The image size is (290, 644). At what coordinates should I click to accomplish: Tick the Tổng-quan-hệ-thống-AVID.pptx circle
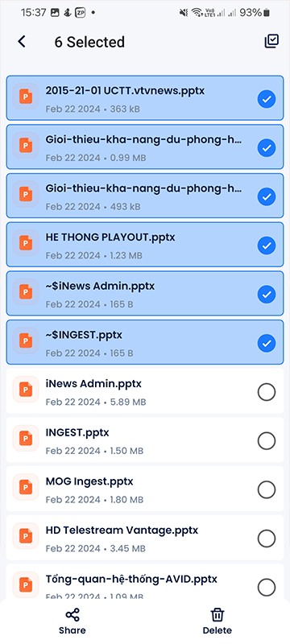pyautogui.click(x=267, y=587)
